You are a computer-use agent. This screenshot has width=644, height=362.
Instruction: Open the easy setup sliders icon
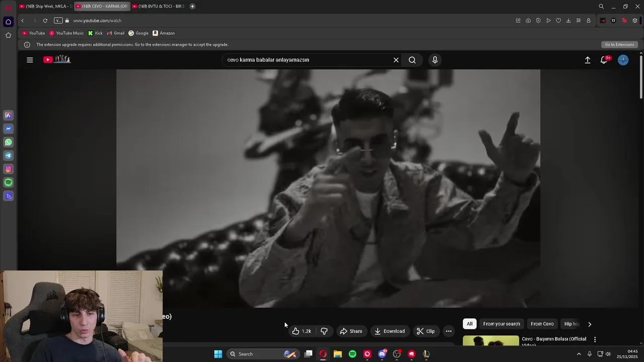[x=579, y=21]
